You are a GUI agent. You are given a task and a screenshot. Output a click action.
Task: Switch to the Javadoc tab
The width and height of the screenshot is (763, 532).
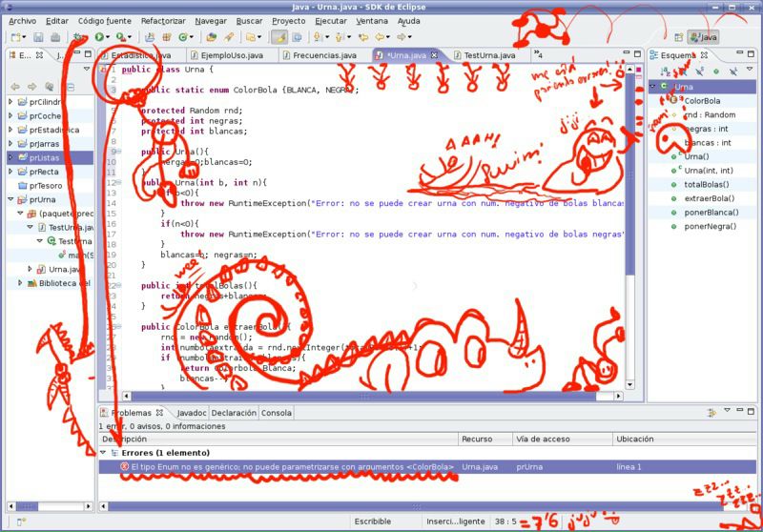(x=192, y=413)
